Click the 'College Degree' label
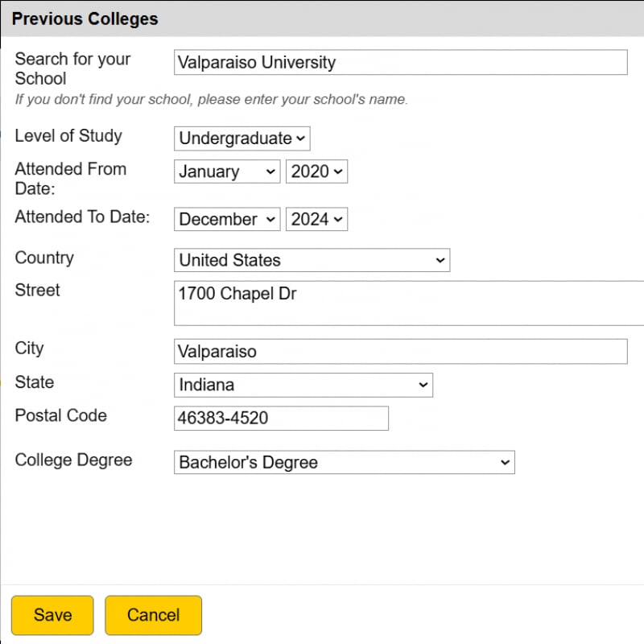Viewport: 644px width, 644px height. [x=73, y=460]
